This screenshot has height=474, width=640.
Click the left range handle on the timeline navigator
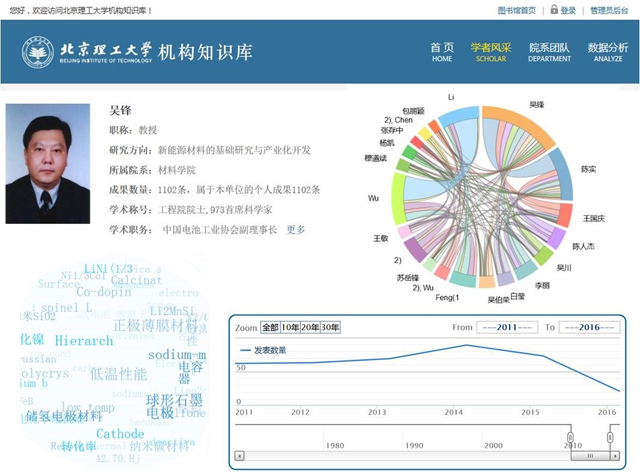point(570,438)
